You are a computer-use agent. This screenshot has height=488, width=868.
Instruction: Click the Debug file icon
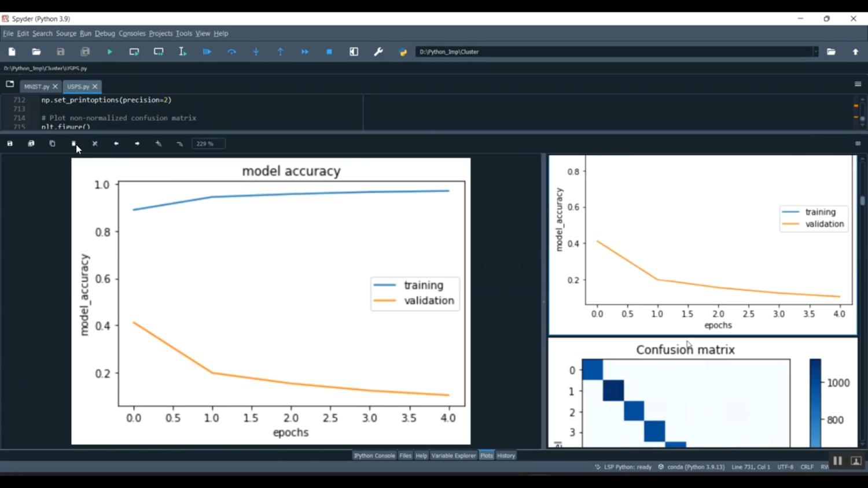tap(207, 52)
